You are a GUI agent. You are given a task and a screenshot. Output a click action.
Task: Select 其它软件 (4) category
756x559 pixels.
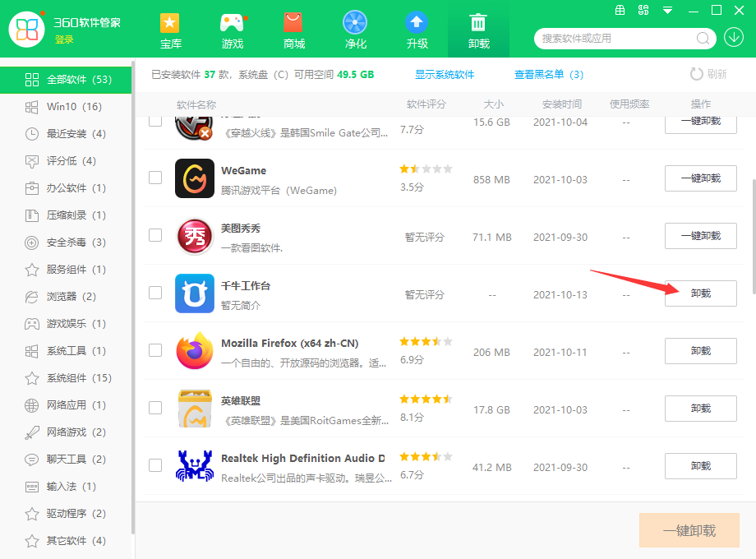point(66,541)
